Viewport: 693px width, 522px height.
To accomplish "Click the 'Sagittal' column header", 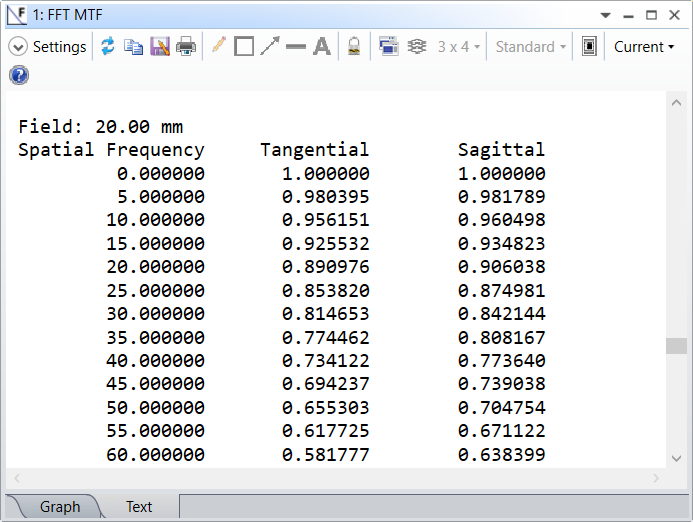I will click(502, 150).
